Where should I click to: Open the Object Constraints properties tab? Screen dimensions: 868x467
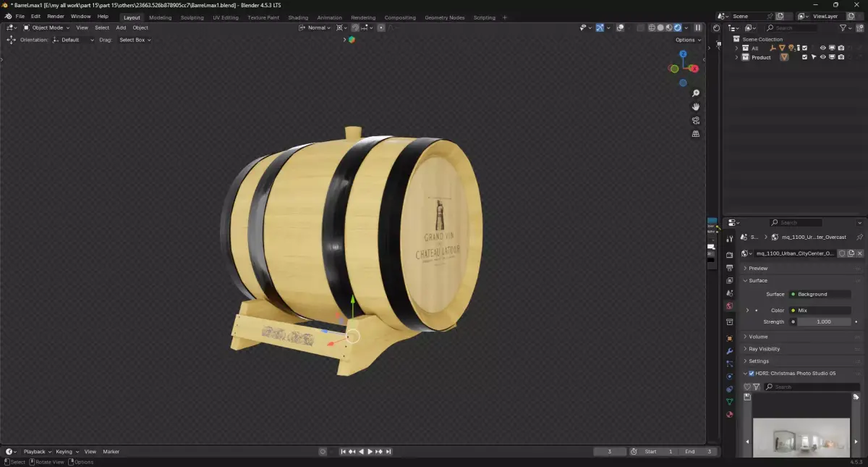[729, 390]
